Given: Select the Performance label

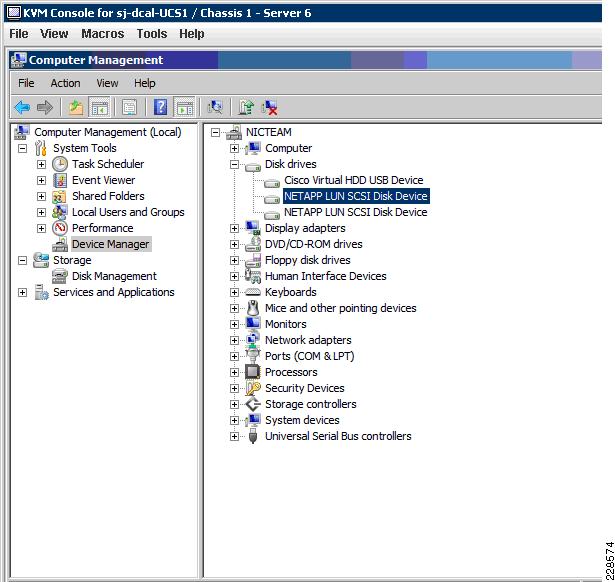Looking at the screenshot, I should [x=102, y=228].
